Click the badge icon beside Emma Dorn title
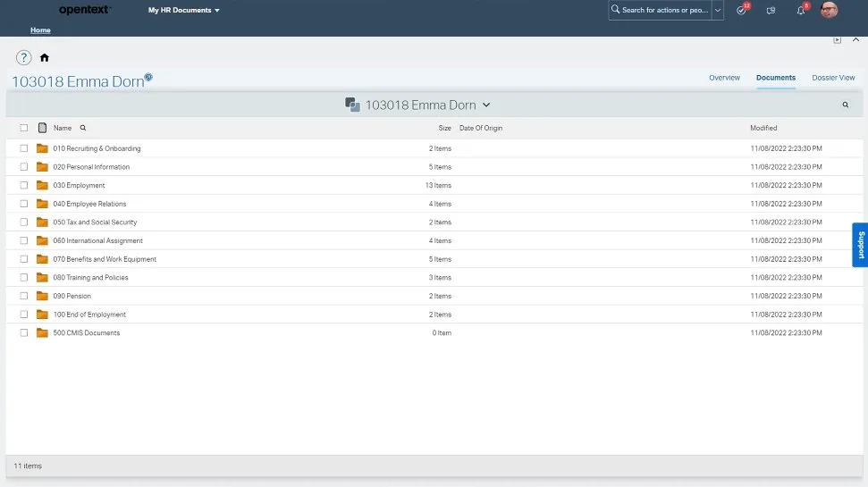The image size is (868, 487). click(148, 77)
